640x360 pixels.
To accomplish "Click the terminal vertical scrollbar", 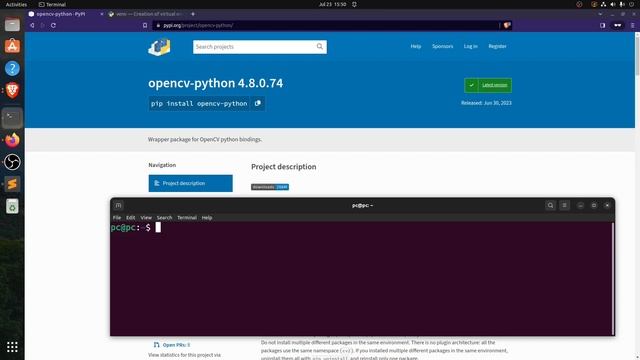I will [613, 278].
